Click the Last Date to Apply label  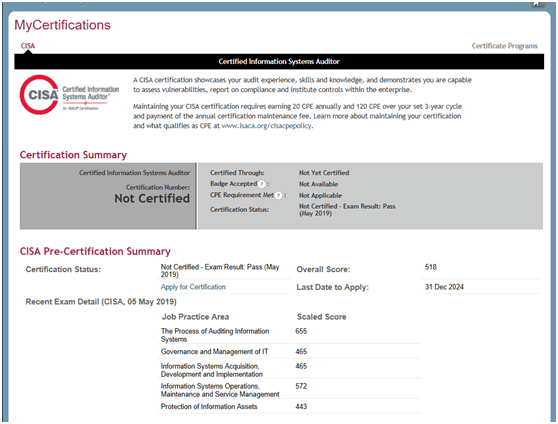click(x=332, y=287)
